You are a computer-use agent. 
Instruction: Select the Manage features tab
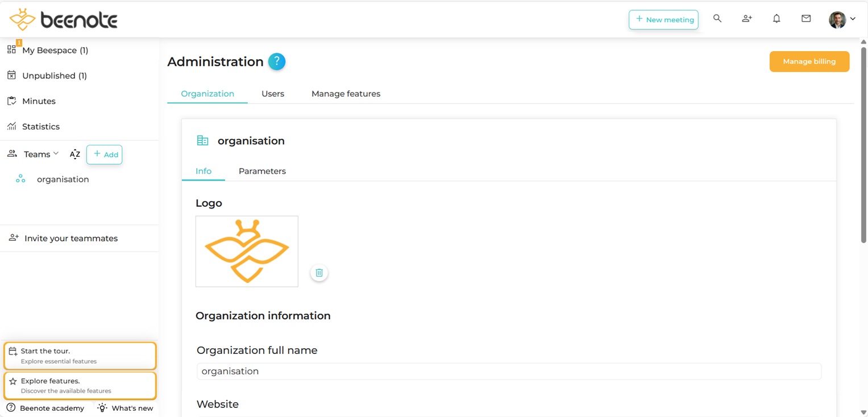pos(346,93)
